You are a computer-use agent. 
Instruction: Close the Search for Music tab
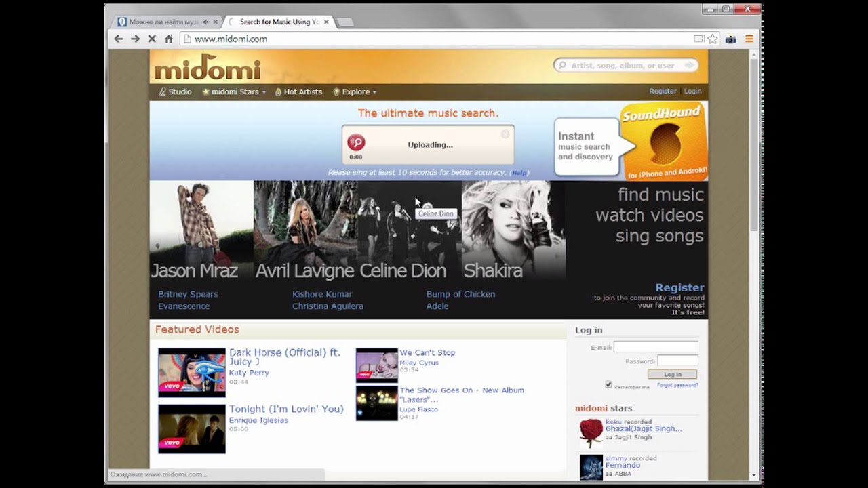pos(326,22)
